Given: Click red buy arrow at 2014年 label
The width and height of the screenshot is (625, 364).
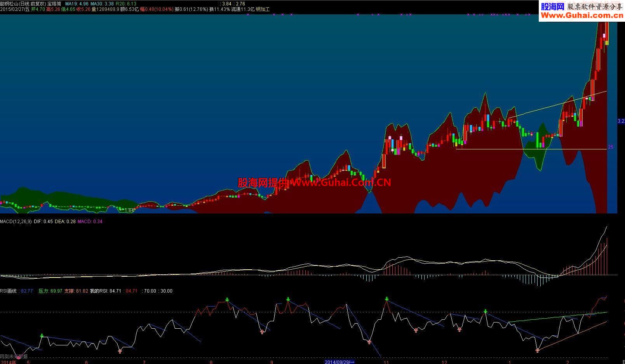Looking at the screenshot, I should [19, 357].
